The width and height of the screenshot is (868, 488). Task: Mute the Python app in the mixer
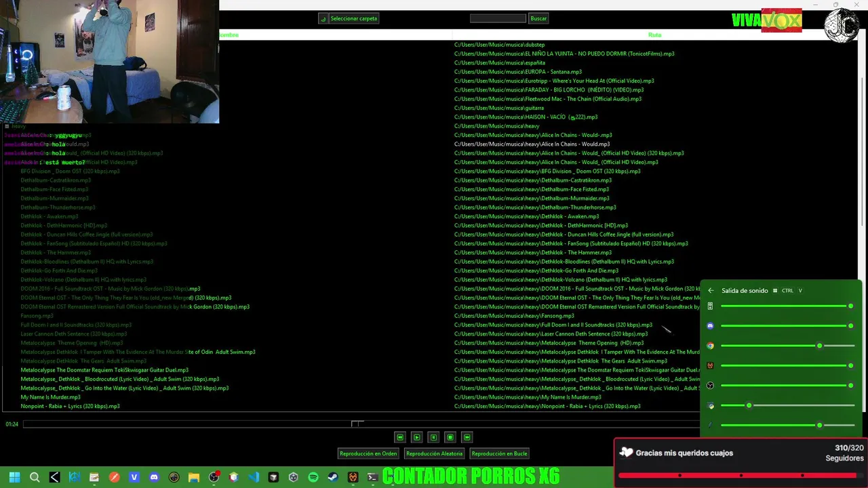point(710,405)
